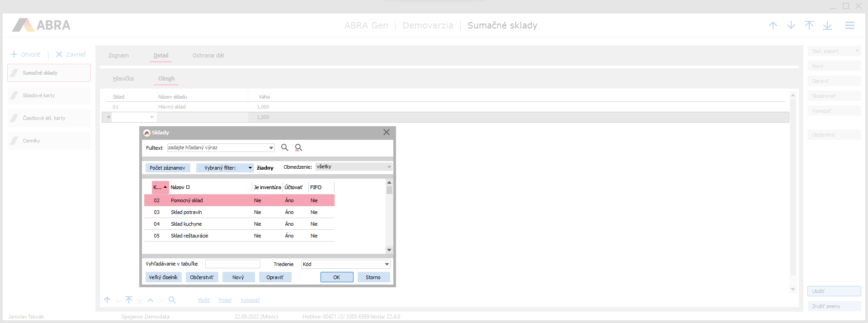This screenshot has width=868, height=323.
Task: Jump to first record using the header arrow
Action: coord(809,26)
